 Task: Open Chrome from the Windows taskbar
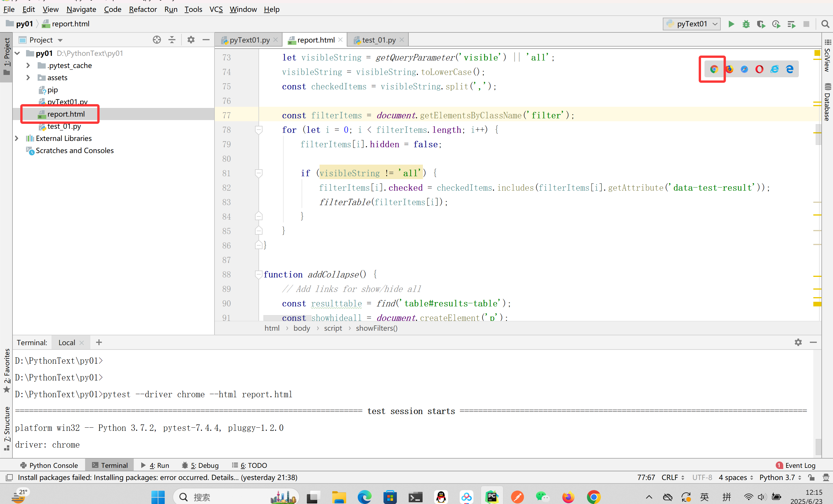594,496
